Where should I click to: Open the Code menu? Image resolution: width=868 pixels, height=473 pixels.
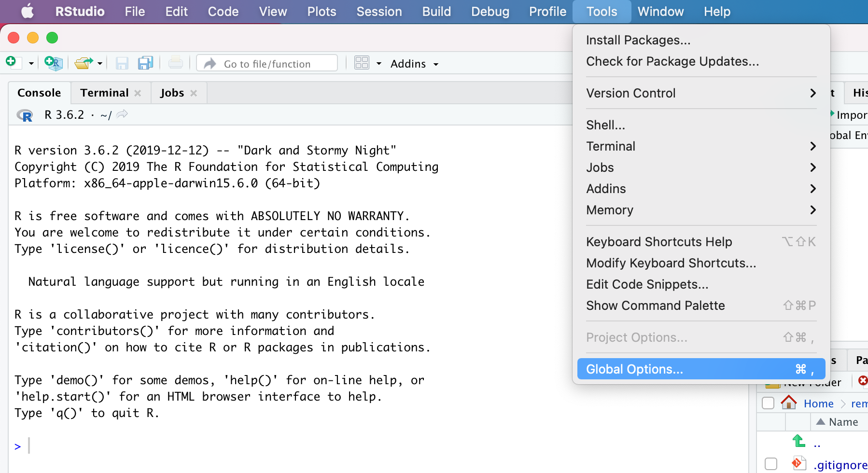(223, 12)
